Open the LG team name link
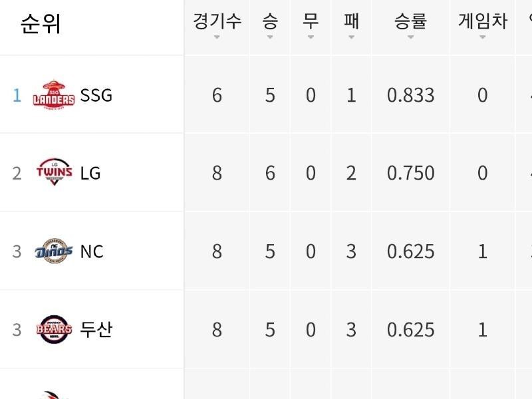Viewport: 532px width, 399px height. tap(90, 173)
